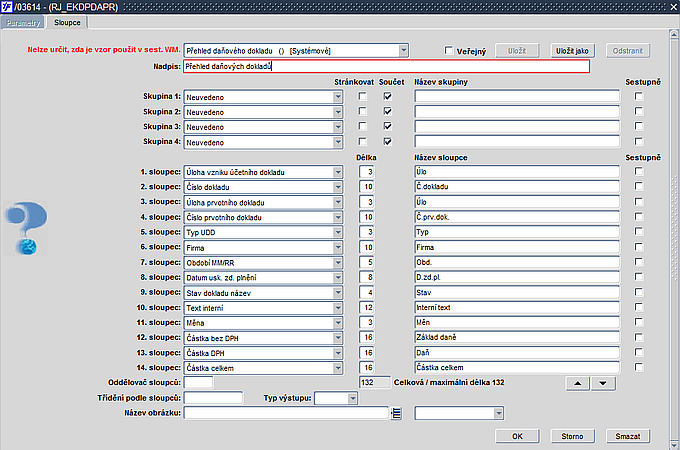Open list of values beside Název obrázku

click(x=397, y=413)
